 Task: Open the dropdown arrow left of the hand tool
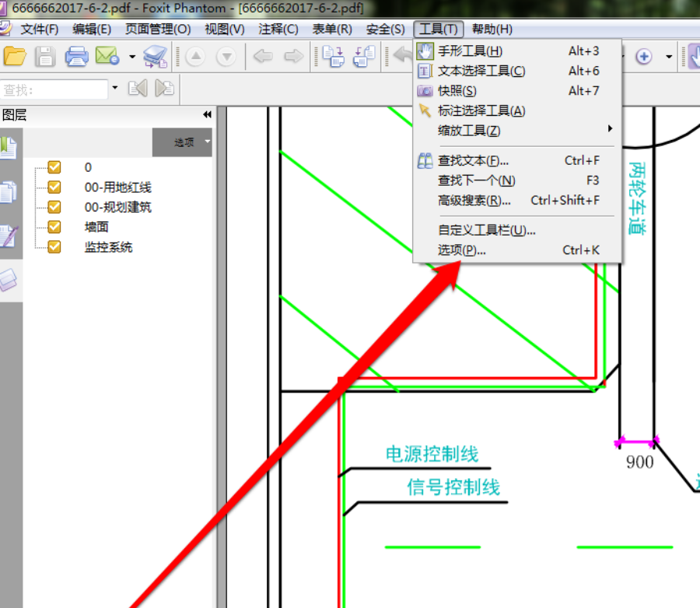pyautogui.click(x=669, y=57)
